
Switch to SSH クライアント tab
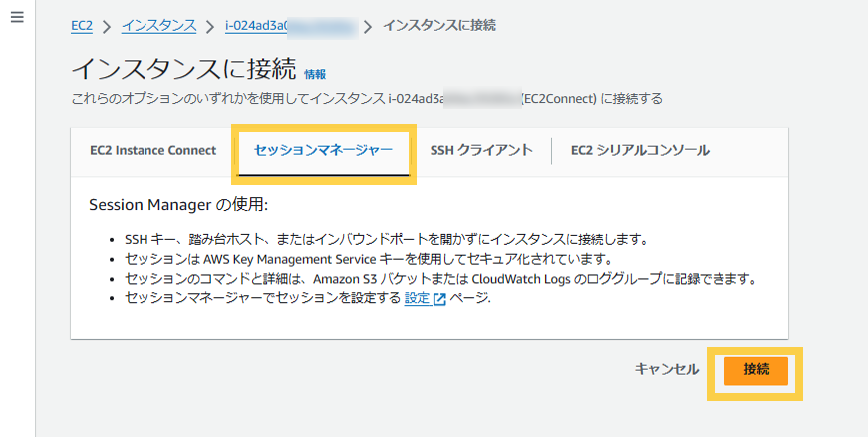coord(481,151)
